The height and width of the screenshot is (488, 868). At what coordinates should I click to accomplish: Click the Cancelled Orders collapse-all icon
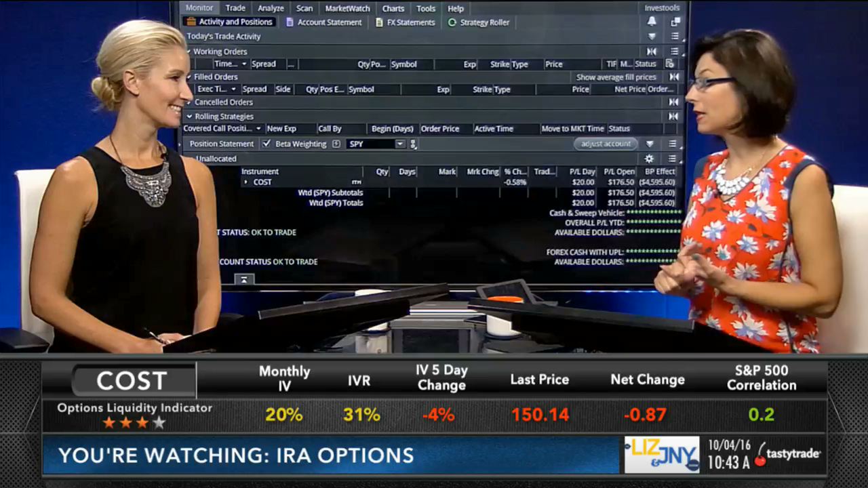pyautogui.click(x=674, y=102)
